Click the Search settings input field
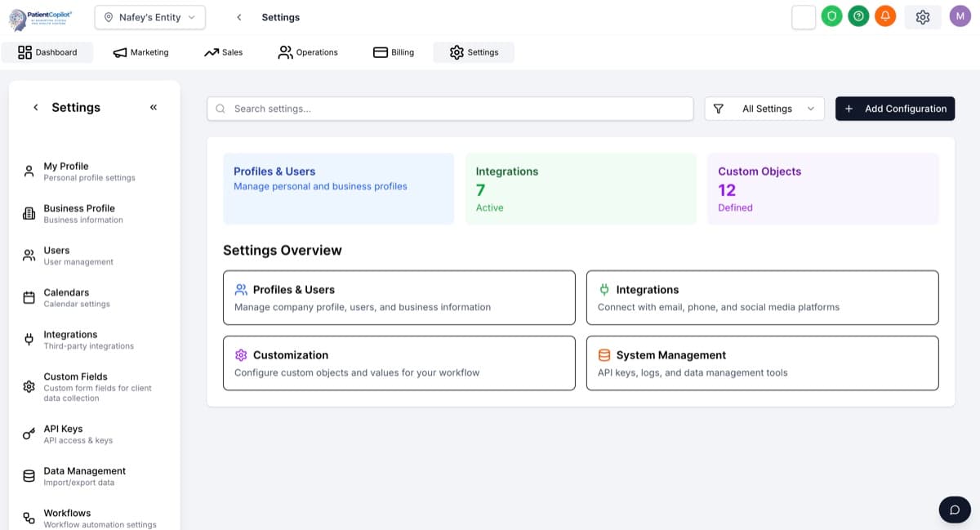 [x=451, y=109]
